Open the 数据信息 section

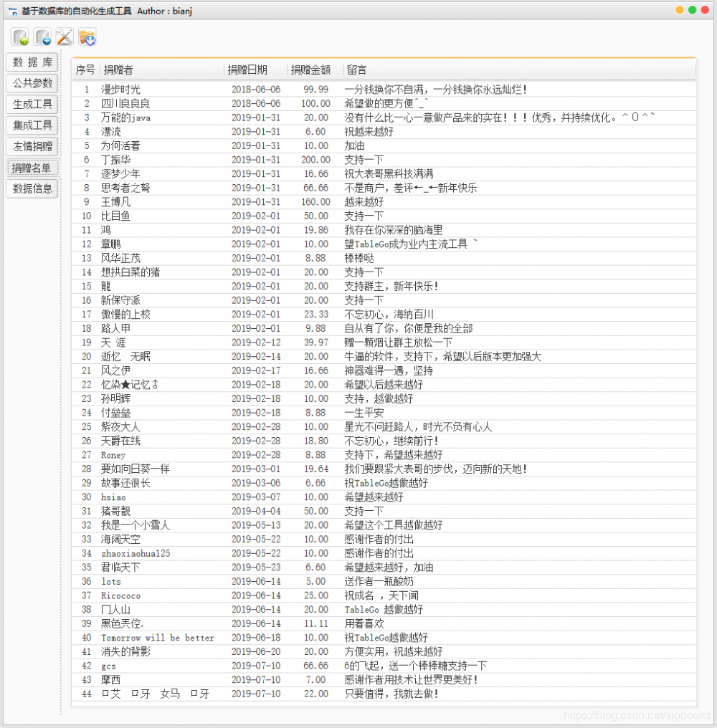pos(32,188)
